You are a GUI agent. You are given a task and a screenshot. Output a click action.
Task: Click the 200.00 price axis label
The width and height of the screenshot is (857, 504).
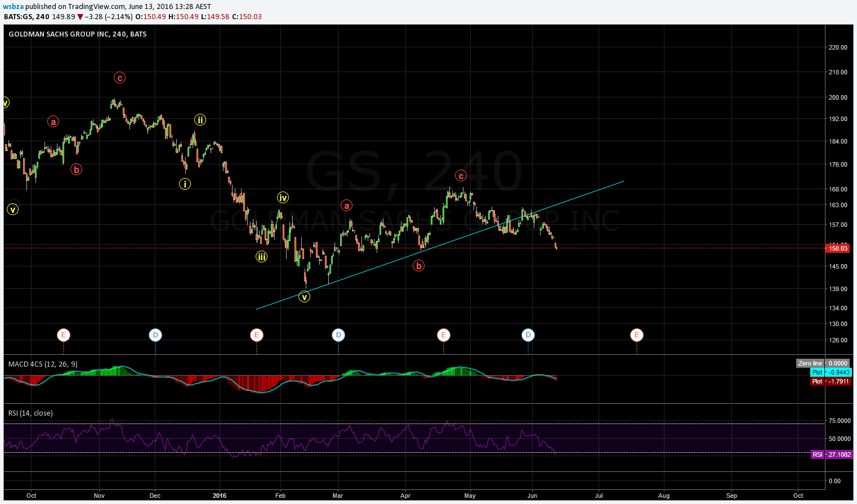click(838, 97)
